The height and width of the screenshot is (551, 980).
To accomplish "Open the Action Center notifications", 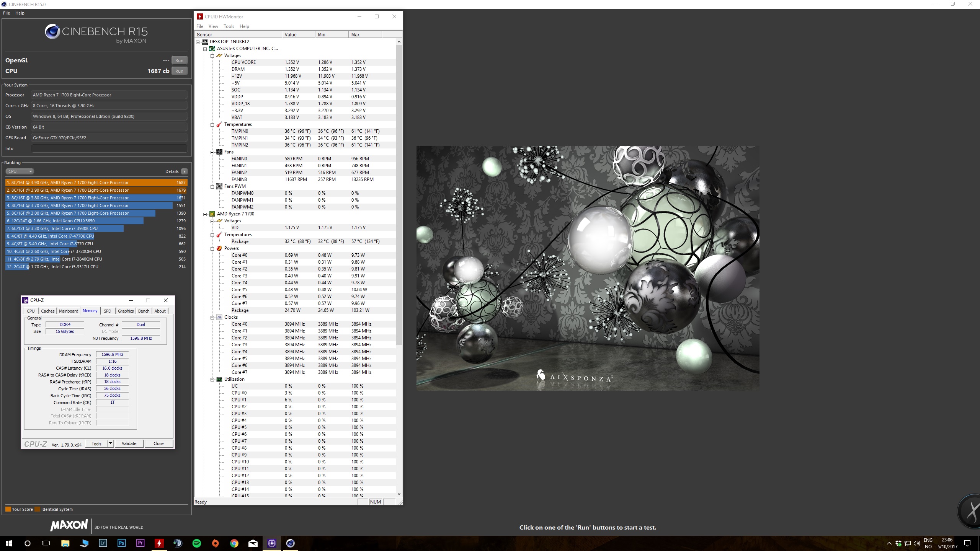I will tap(967, 543).
